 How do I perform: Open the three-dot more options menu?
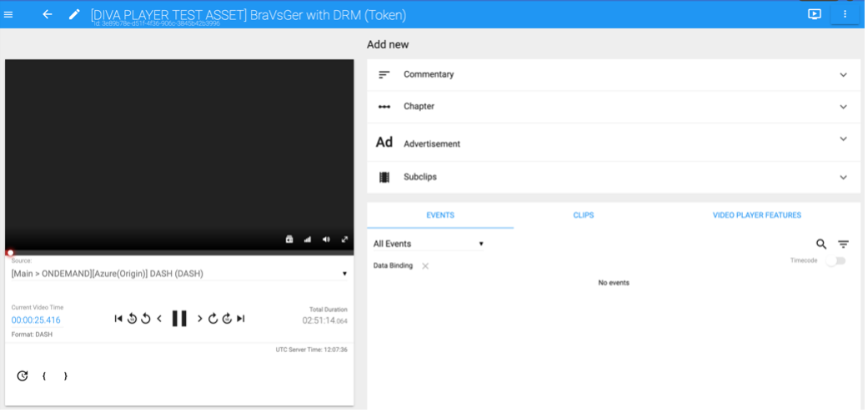845,14
